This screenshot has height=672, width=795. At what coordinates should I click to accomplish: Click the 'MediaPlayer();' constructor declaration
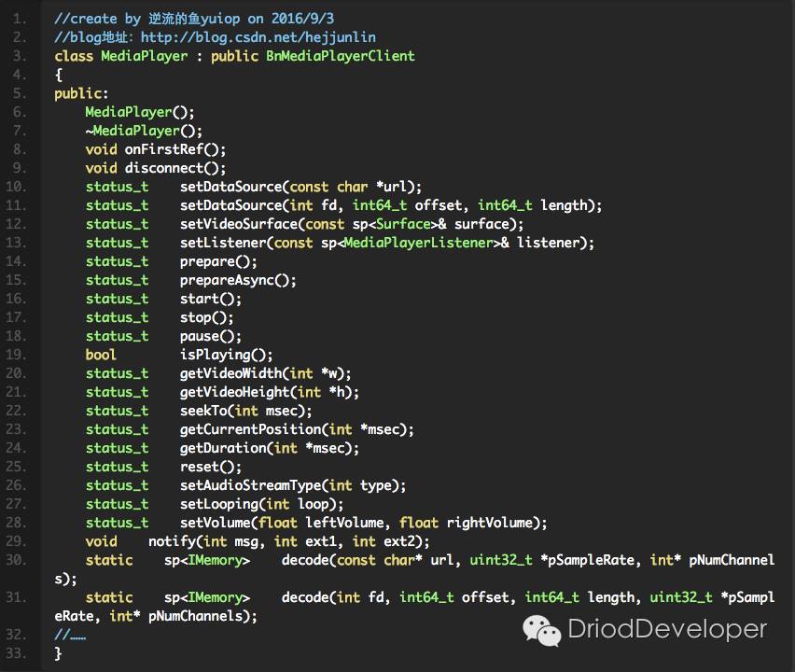139,112
